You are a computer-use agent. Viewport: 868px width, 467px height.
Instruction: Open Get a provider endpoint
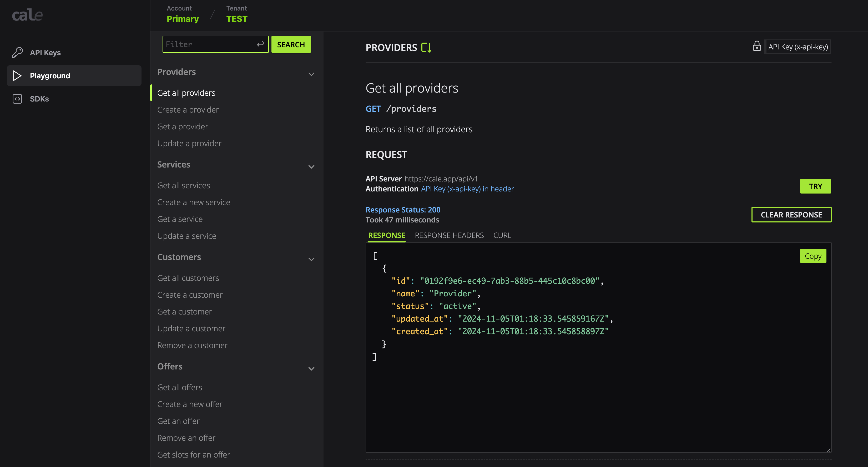[x=183, y=126]
